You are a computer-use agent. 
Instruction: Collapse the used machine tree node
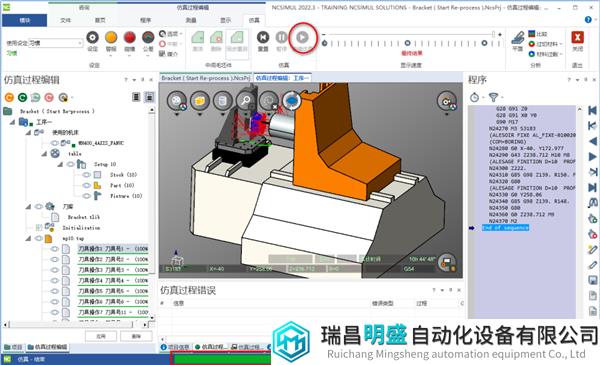28,133
